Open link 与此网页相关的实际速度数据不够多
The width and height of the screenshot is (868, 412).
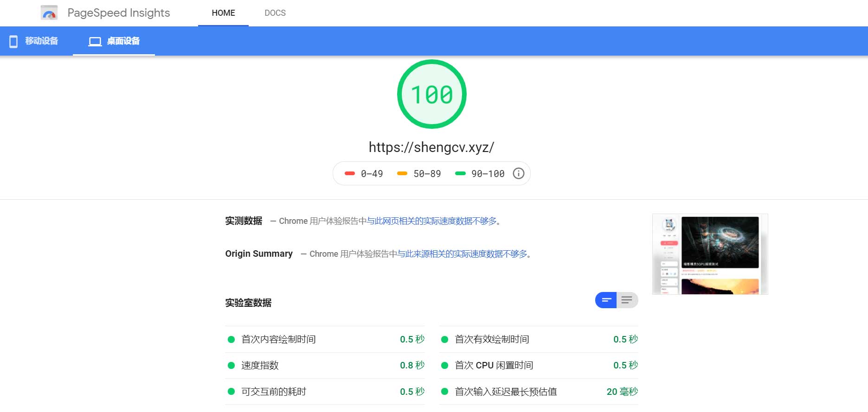coord(431,221)
